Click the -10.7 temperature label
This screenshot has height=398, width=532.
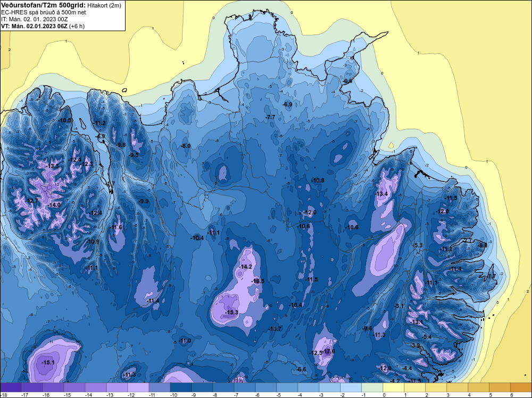(275, 329)
